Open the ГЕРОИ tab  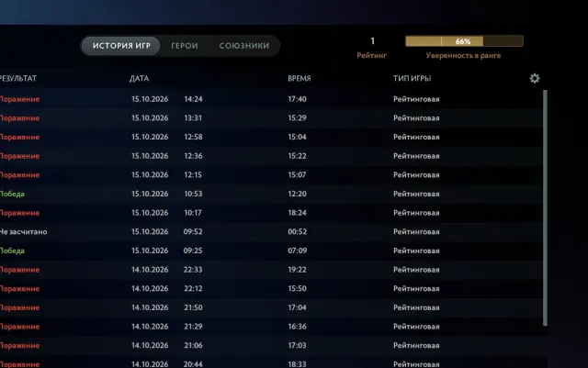pos(185,46)
